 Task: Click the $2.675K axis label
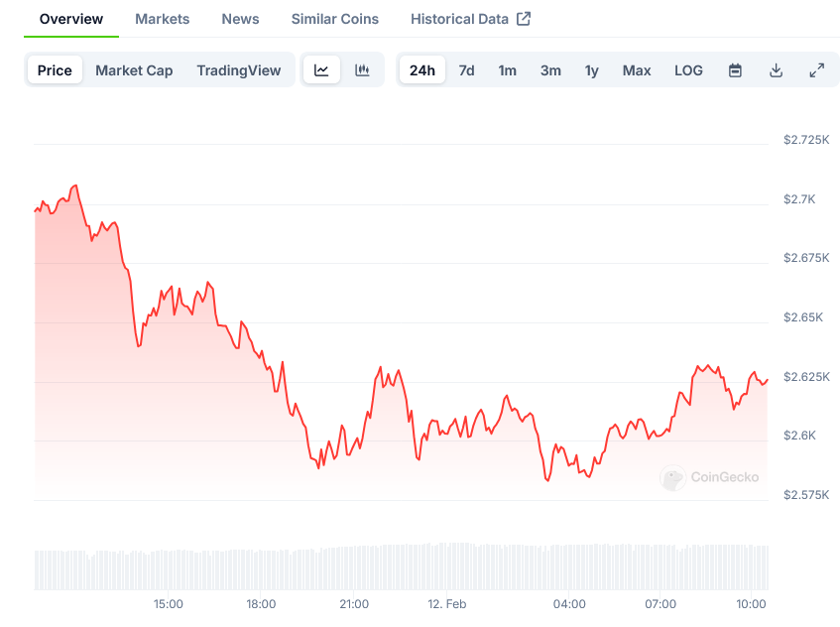click(806, 258)
